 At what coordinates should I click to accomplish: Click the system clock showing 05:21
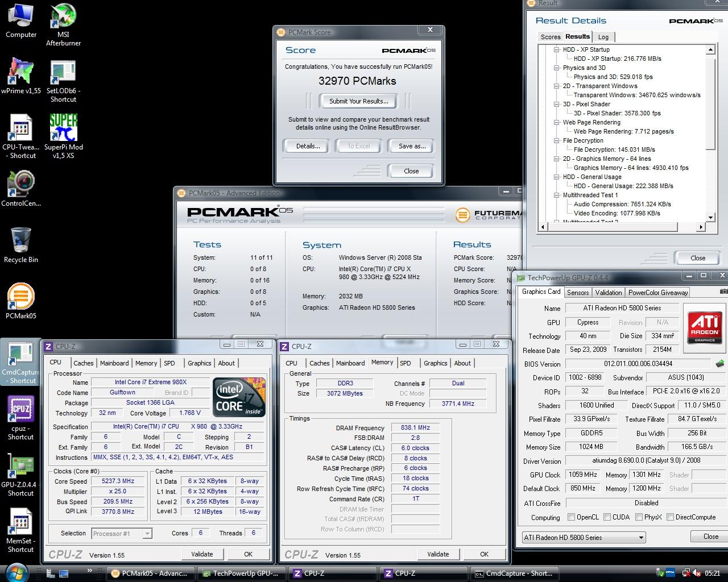[x=712, y=573]
